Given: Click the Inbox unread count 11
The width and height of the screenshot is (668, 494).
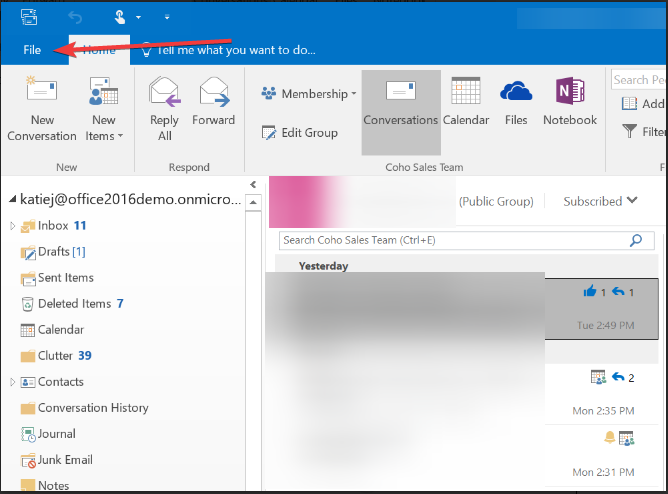Looking at the screenshot, I should click(x=80, y=225).
